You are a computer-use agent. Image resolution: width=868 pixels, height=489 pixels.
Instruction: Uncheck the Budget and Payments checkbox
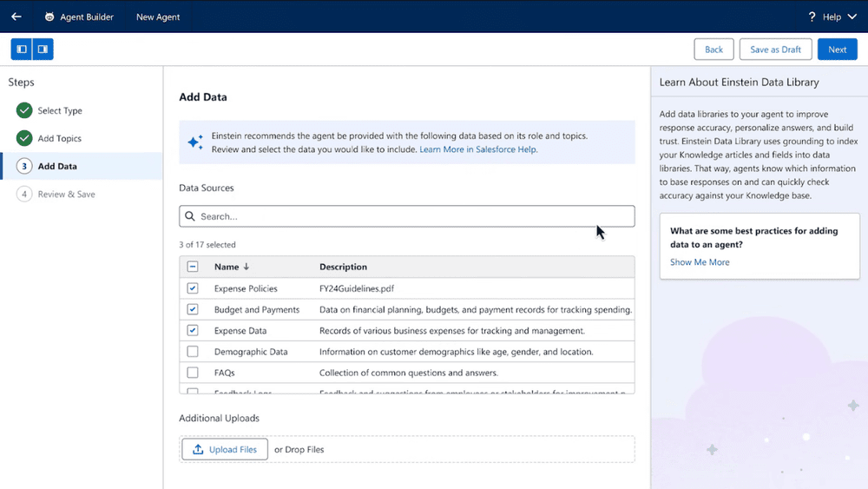pyautogui.click(x=193, y=309)
